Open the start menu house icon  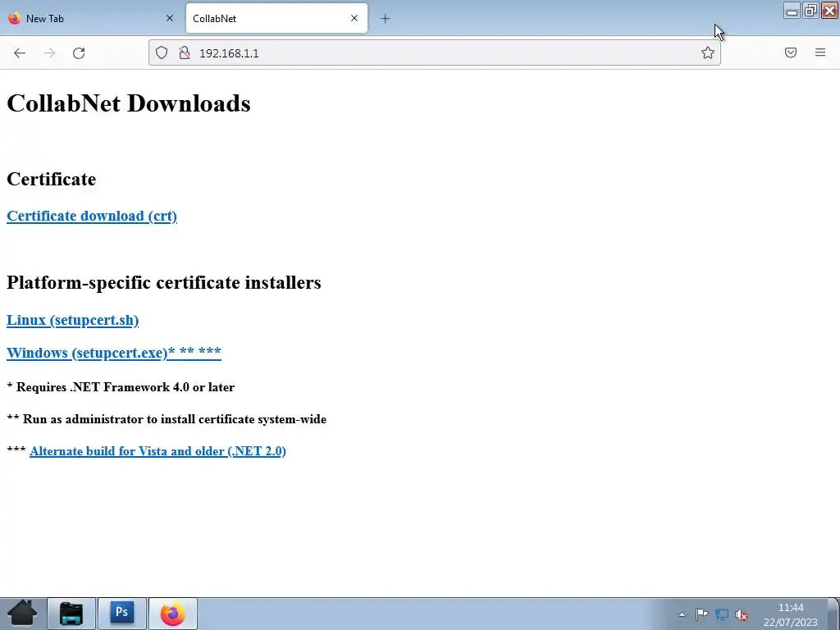[22, 614]
